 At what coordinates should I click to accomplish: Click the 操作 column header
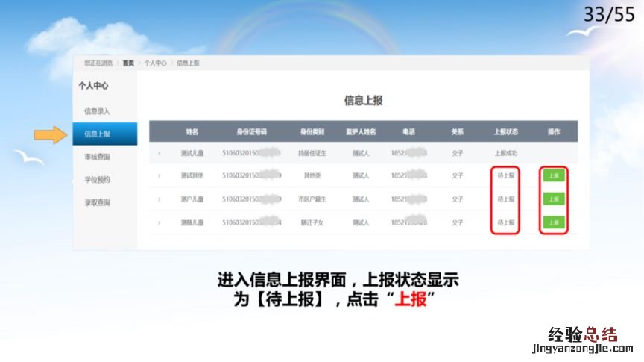(x=554, y=131)
